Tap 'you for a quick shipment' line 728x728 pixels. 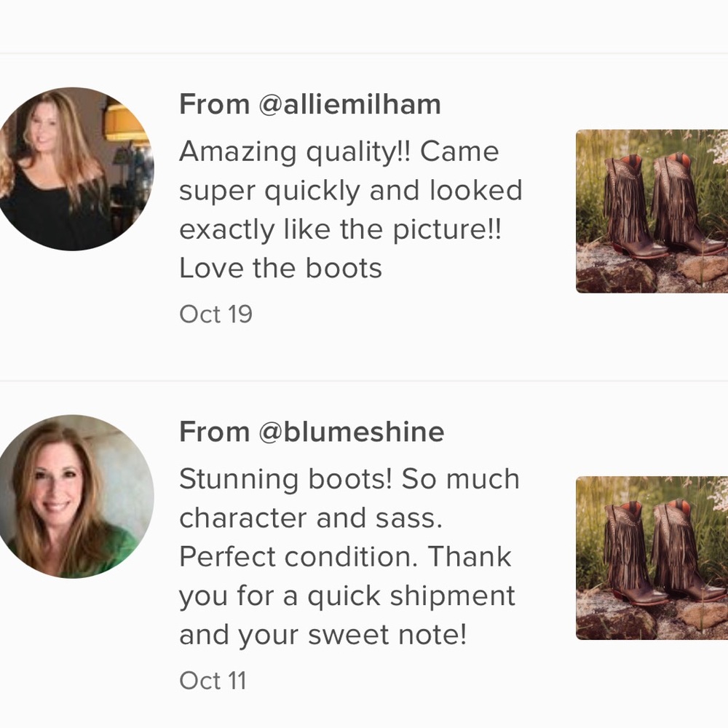pos(347,596)
